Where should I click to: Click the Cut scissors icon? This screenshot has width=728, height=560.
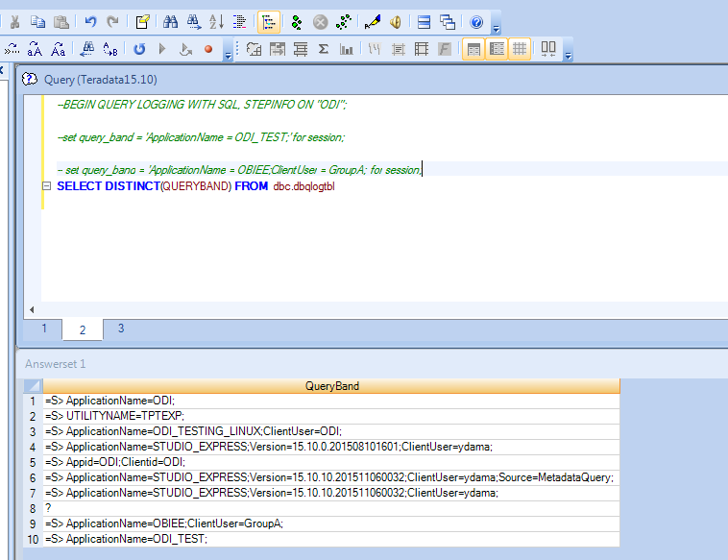tap(16, 21)
